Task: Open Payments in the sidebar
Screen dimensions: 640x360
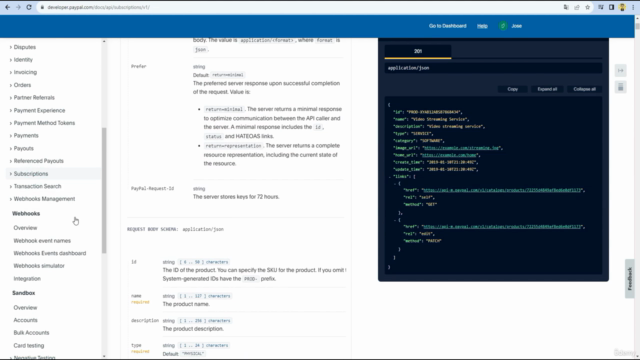Action: (26, 136)
